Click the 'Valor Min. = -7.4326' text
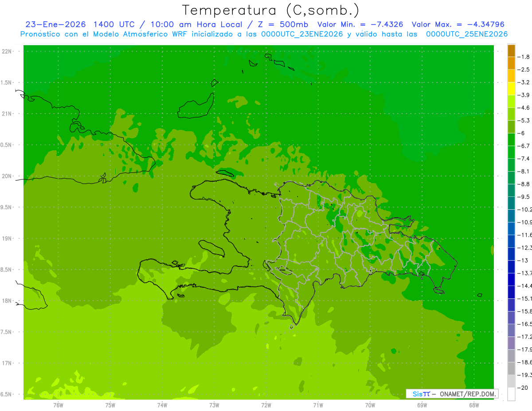 click(360, 24)
